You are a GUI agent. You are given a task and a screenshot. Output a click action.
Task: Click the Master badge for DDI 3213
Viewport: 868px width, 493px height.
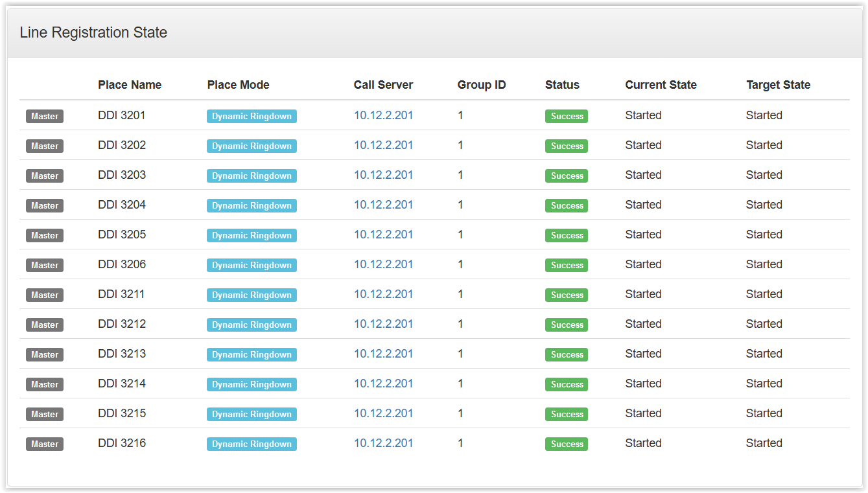point(45,355)
